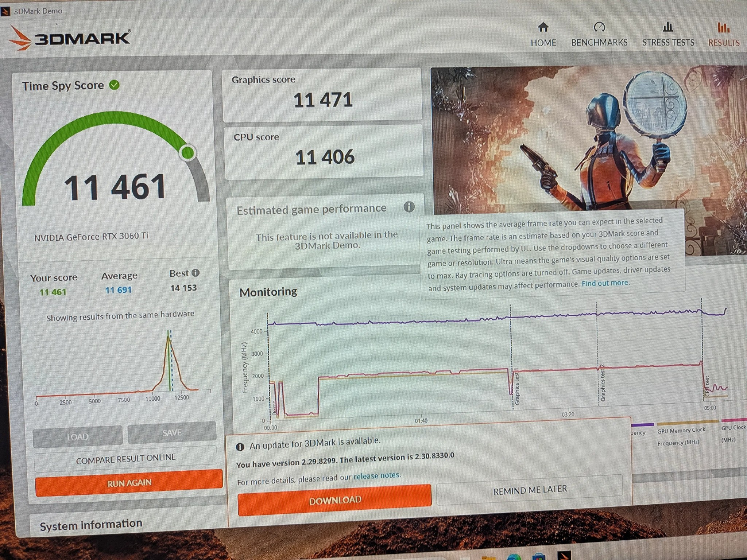Open the 'release notes' link
This screenshot has width=747, height=560.
click(x=377, y=476)
